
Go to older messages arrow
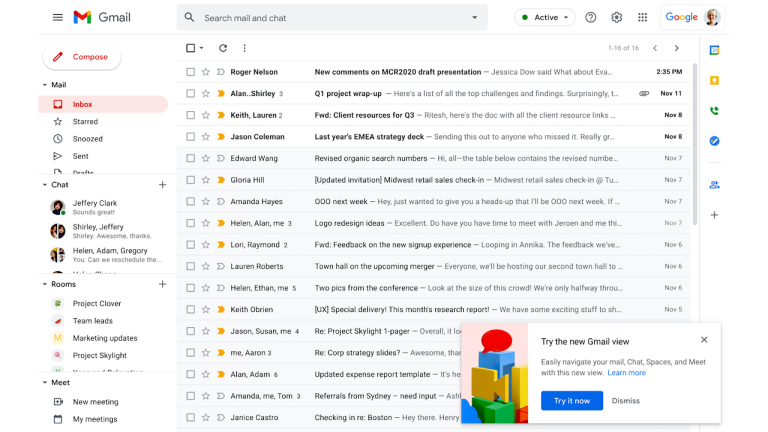tap(676, 48)
